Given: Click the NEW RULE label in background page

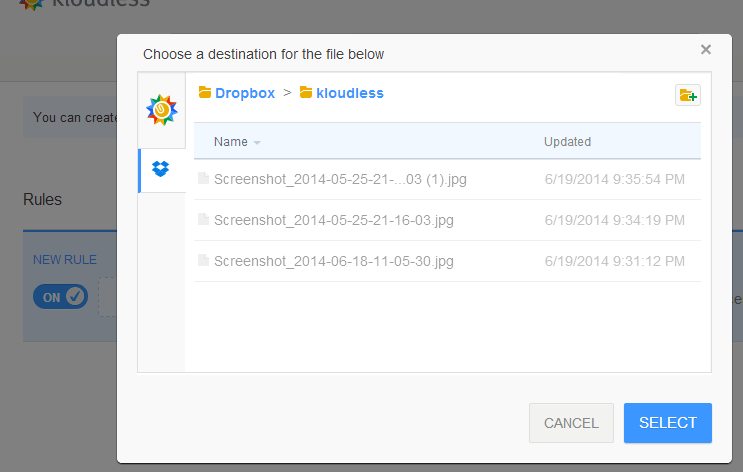Looking at the screenshot, I should tap(65, 260).
